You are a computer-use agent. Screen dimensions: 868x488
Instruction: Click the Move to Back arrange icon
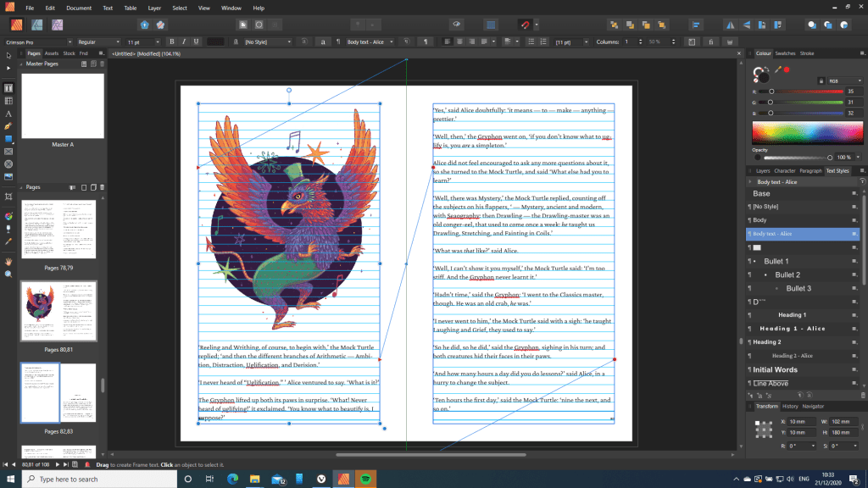click(614, 25)
